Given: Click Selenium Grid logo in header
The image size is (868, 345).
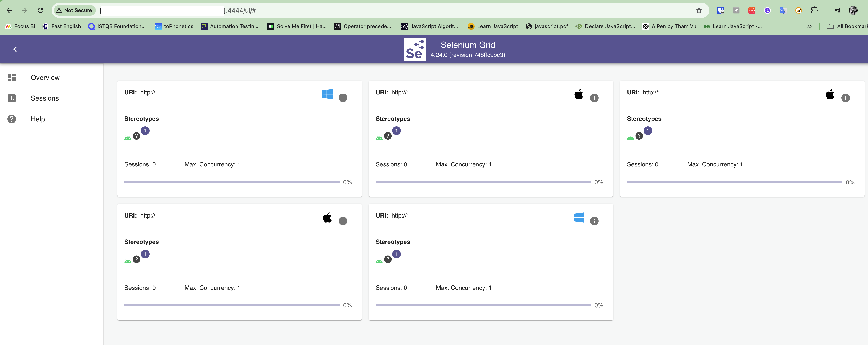Looking at the screenshot, I should click(x=414, y=50).
